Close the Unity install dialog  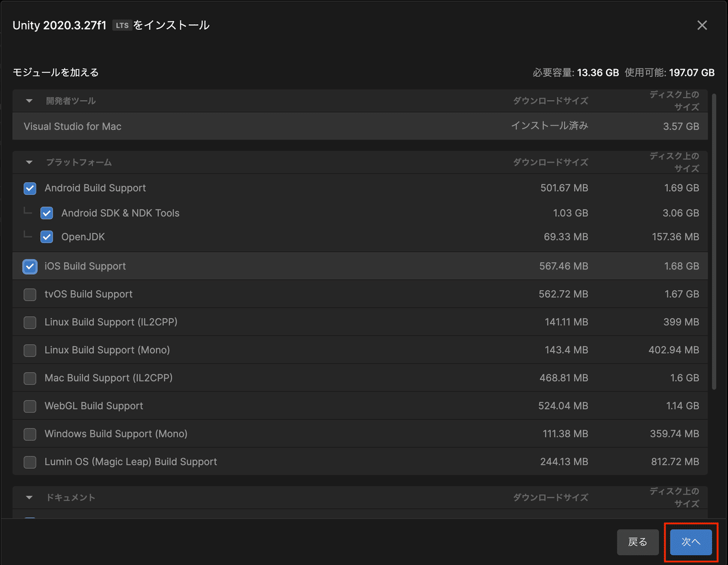[702, 25]
